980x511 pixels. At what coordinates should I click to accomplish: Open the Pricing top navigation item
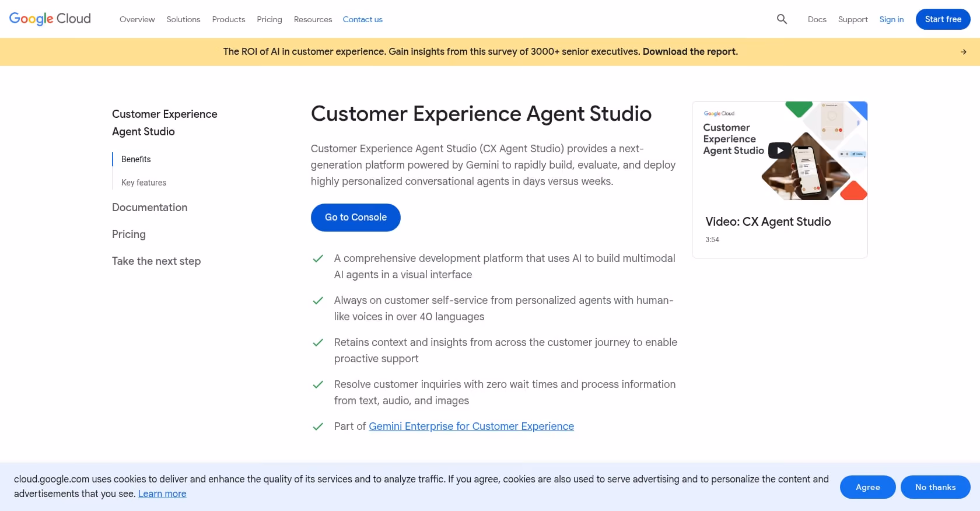(x=269, y=19)
